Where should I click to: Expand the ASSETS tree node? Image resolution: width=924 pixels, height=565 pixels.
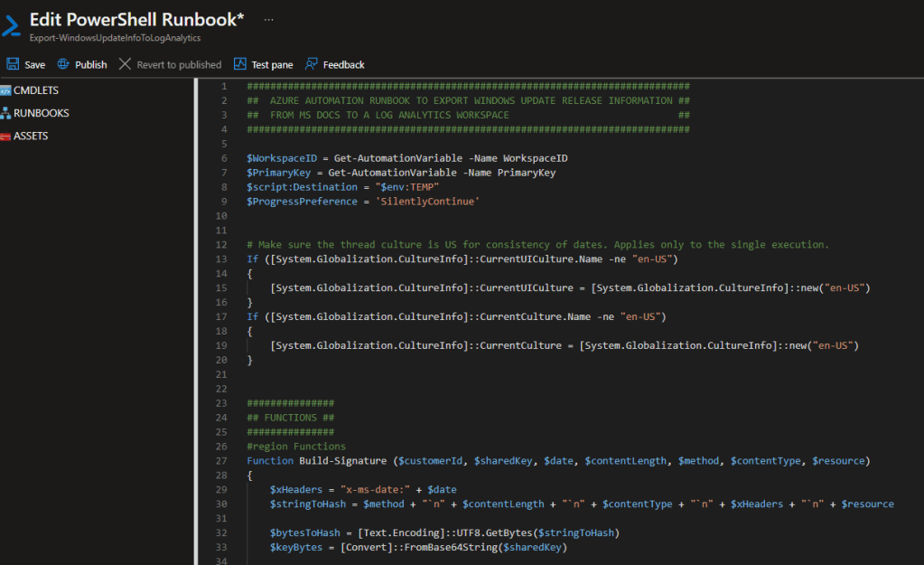30,136
